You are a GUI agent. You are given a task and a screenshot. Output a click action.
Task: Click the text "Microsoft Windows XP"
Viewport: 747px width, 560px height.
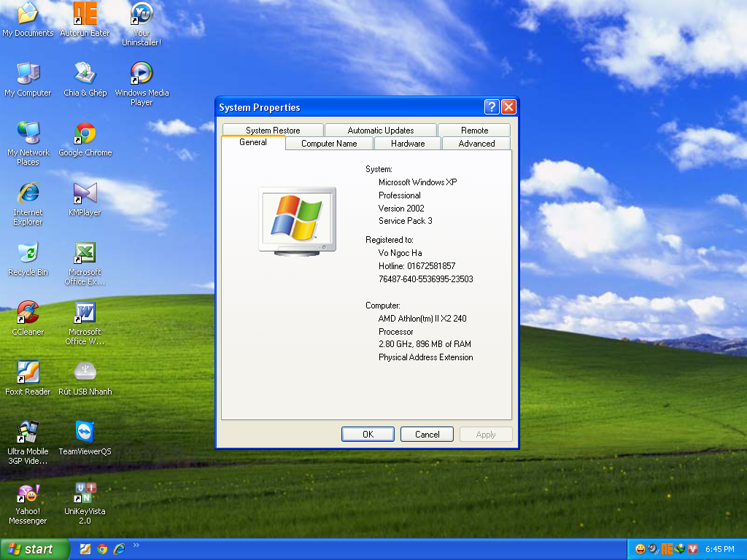point(417,182)
